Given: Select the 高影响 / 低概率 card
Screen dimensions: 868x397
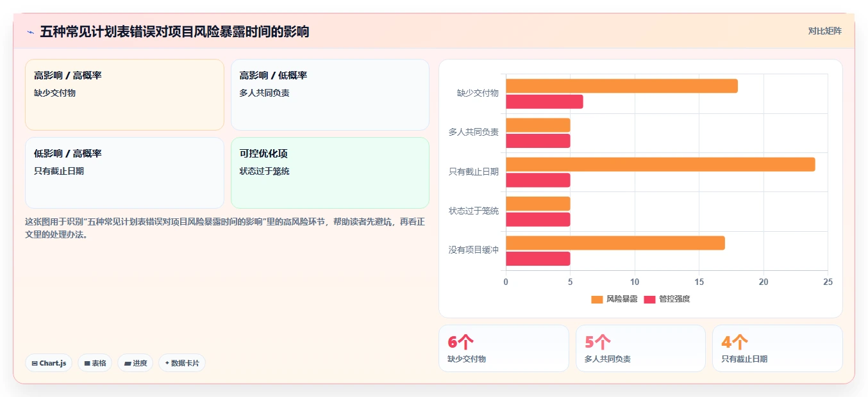Looking at the screenshot, I should pyautogui.click(x=330, y=95).
